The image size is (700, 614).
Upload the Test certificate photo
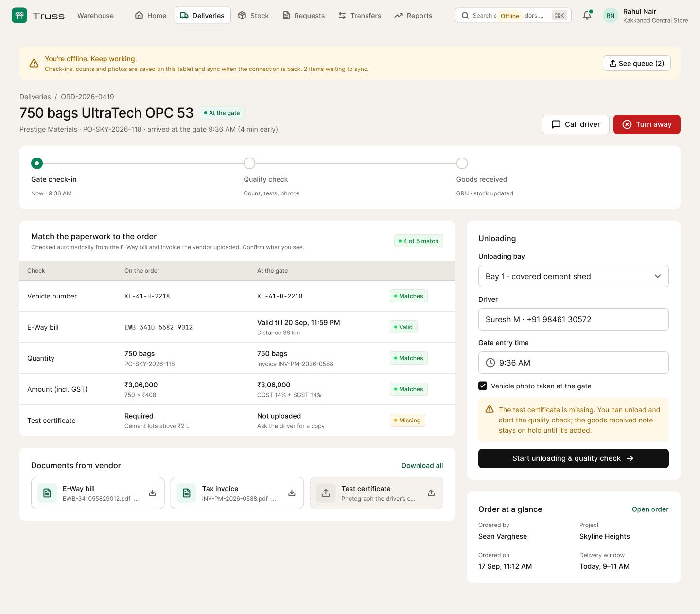point(431,493)
